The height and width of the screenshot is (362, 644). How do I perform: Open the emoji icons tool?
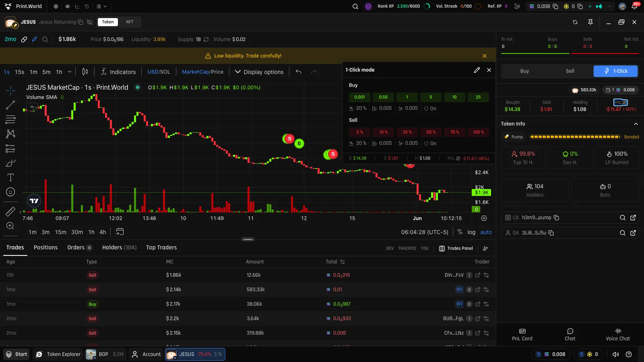(x=10, y=192)
